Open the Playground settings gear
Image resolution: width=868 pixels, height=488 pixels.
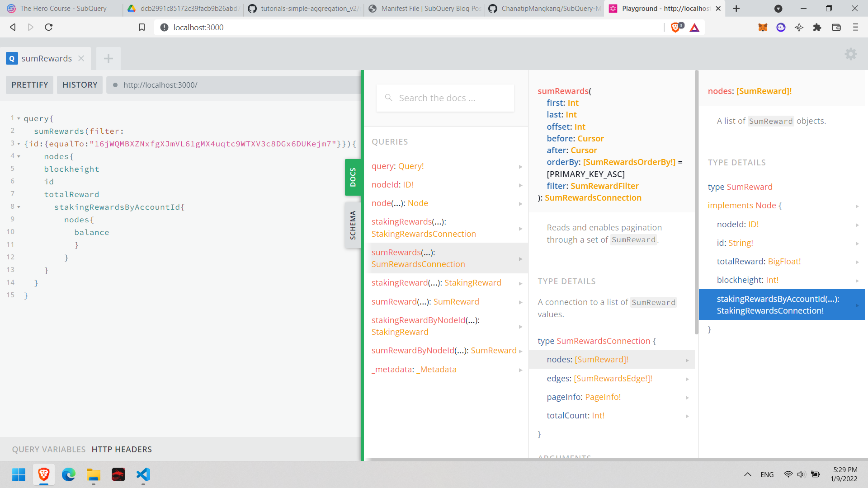tap(850, 54)
